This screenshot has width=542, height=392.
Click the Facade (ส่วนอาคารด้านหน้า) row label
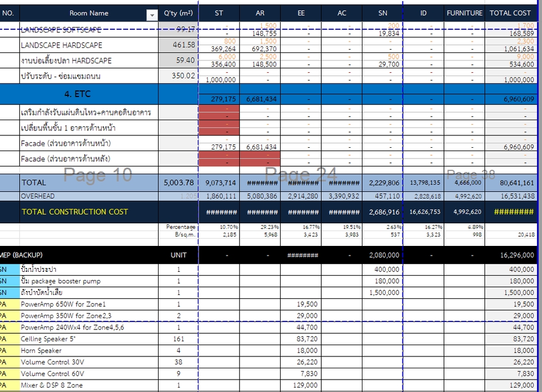point(89,143)
